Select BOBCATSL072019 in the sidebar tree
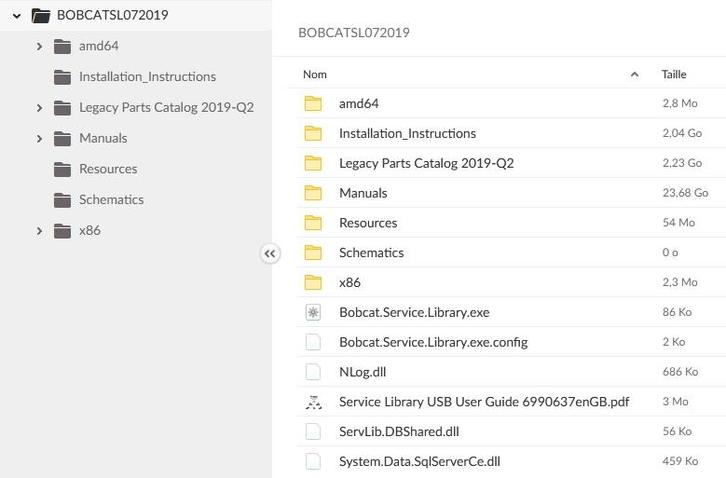The width and height of the screenshot is (726, 478). (113, 15)
